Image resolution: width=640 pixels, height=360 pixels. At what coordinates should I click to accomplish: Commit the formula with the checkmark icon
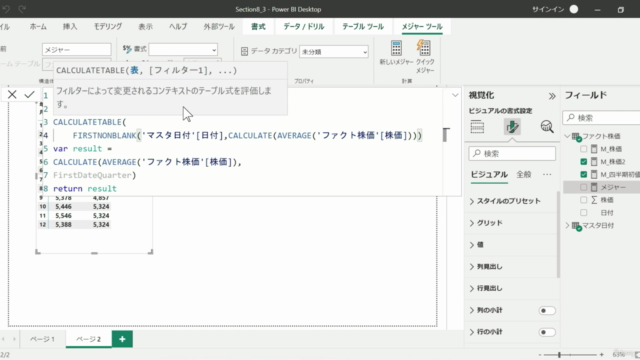pyautogui.click(x=29, y=95)
